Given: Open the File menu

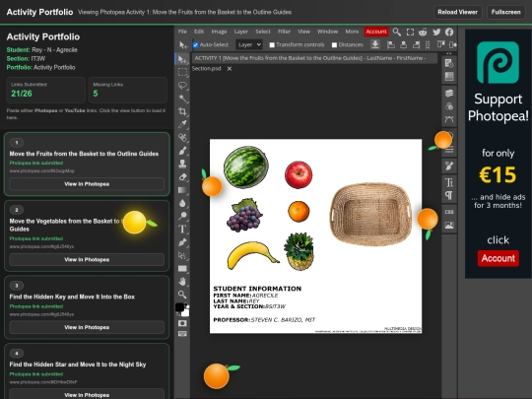Looking at the screenshot, I should (182, 32).
